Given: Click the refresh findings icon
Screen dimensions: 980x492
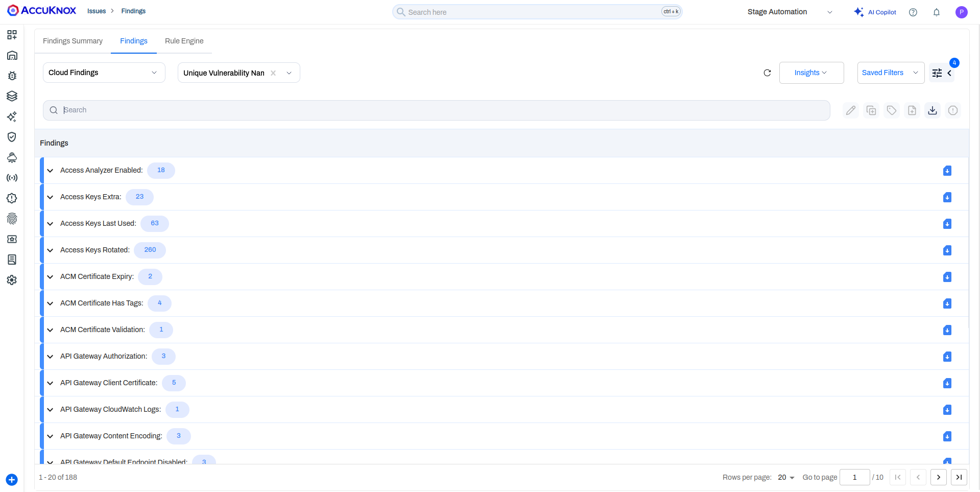Looking at the screenshot, I should click(x=767, y=73).
